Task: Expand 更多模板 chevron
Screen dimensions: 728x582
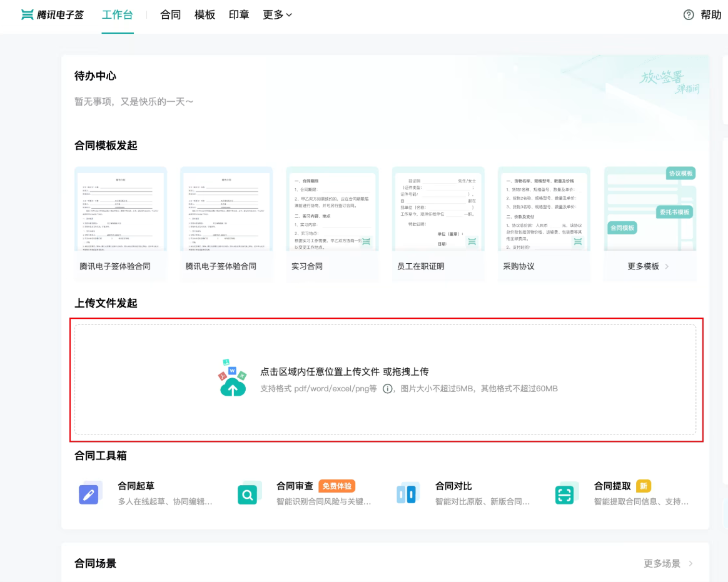Action: click(x=667, y=266)
